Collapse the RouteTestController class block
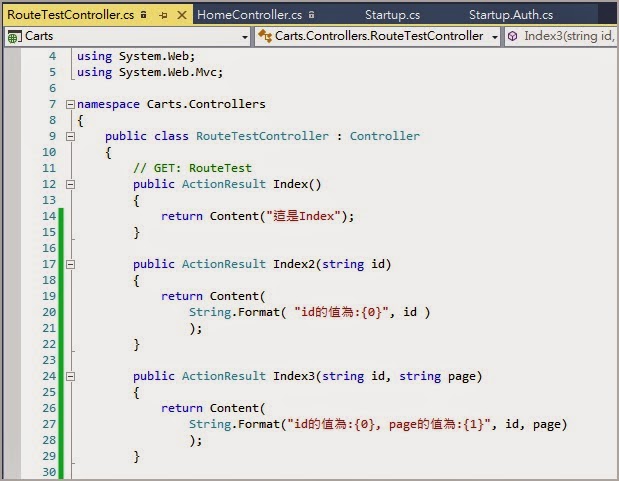Screen dimensions: 619x481 [x=70, y=136]
